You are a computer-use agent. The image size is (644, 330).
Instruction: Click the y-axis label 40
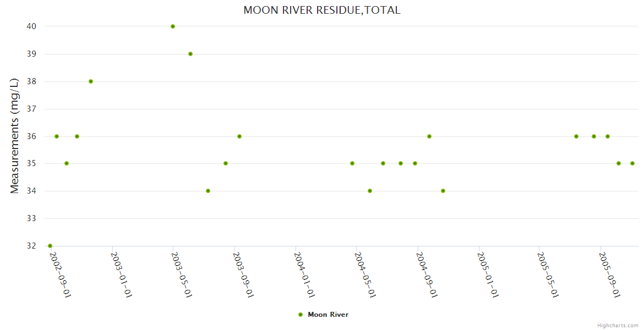tap(31, 26)
